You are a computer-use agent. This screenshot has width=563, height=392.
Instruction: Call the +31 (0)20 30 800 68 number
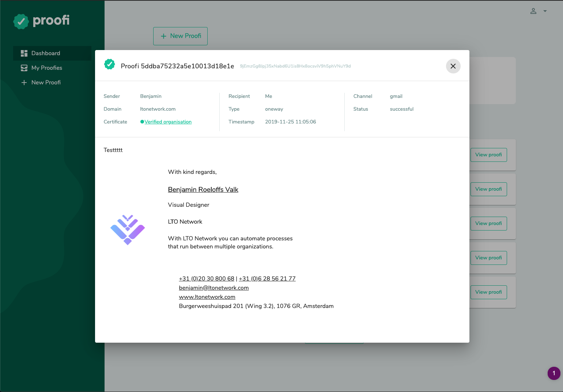207,279
